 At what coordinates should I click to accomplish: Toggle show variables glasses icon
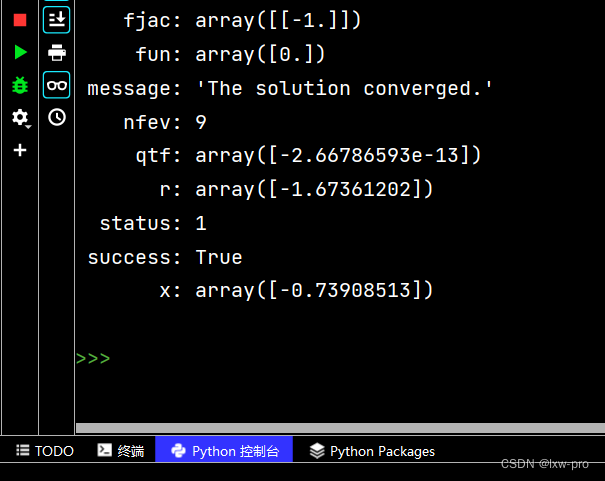tap(57, 85)
